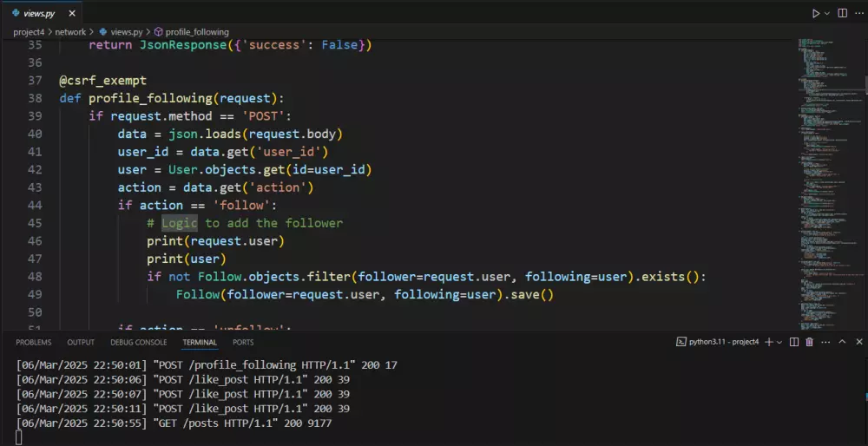Click the terminal line 'GET /posts HTTP/1.1' 200 9177
Image resolution: width=868 pixels, height=446 pixels.
click(174, 423)
